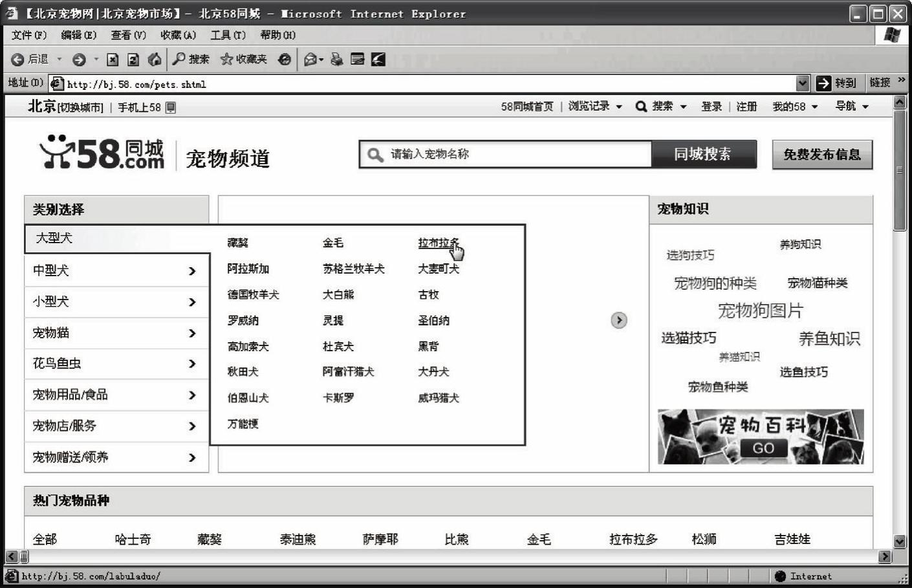The height and width of the screenshot is (588, 912).
Task: Click 切换城市 link next to 北京
Action: pyautogui.click(x=80, y=108)
